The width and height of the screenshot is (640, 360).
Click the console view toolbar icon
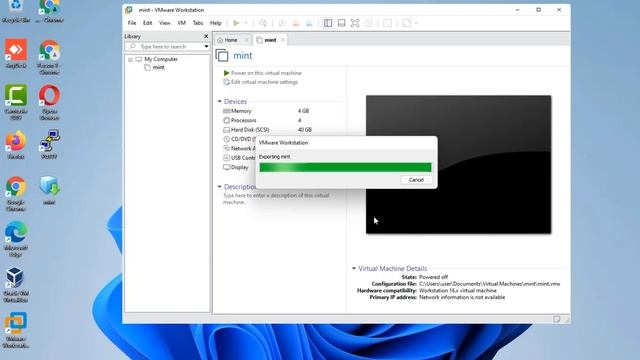click(x=387, y=23)
